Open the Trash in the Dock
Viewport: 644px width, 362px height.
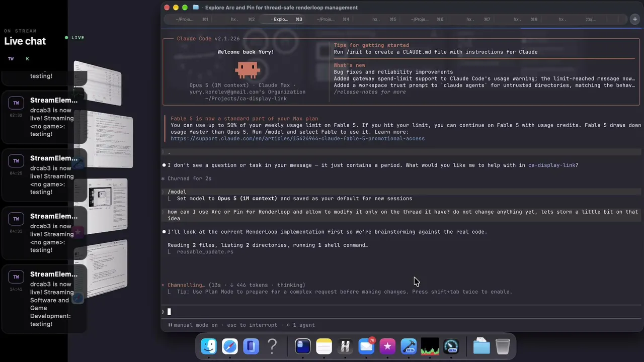[x=503, y=346]
